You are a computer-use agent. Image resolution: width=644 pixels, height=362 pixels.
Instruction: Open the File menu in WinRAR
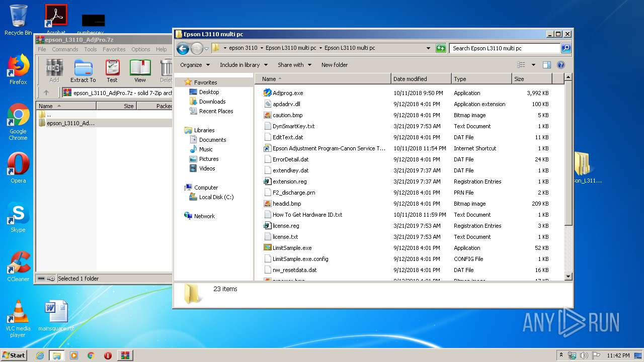42,49
